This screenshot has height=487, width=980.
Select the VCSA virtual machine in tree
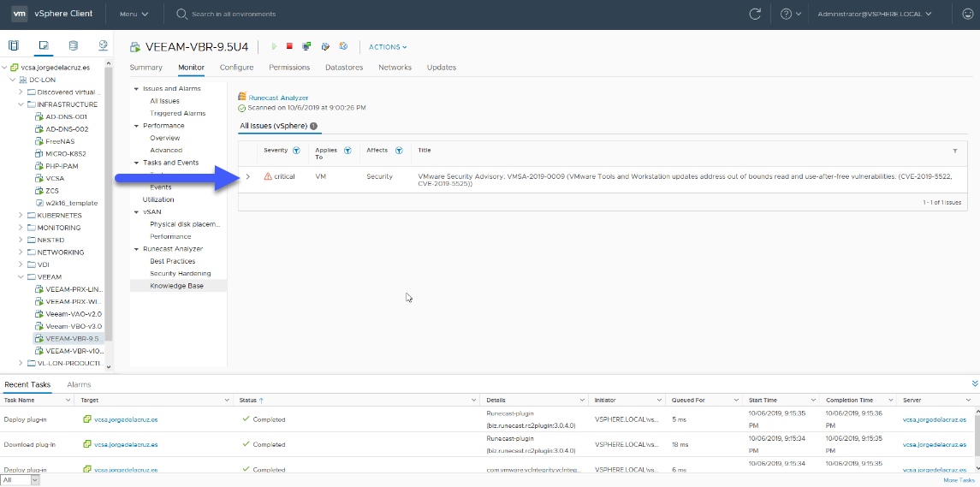(x=55, y=178)
